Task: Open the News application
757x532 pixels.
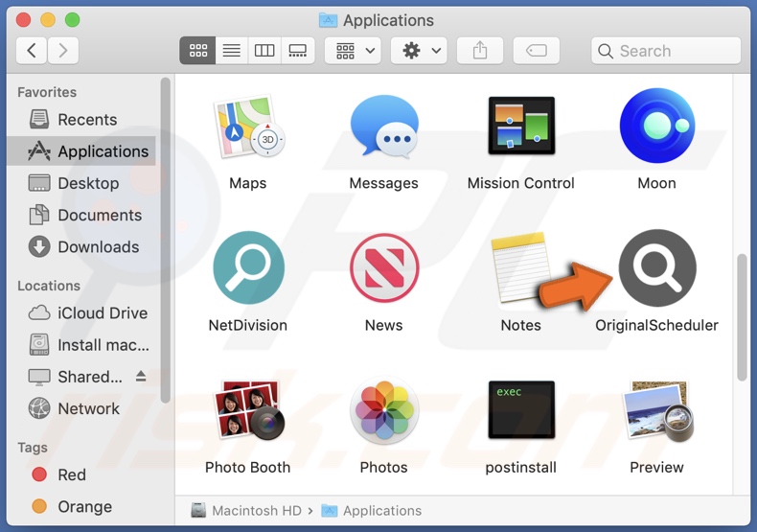Action: 384,267
